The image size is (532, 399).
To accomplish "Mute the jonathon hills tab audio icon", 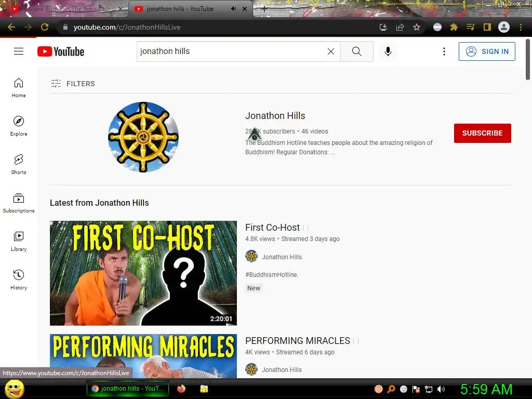I will click(233, 9).
